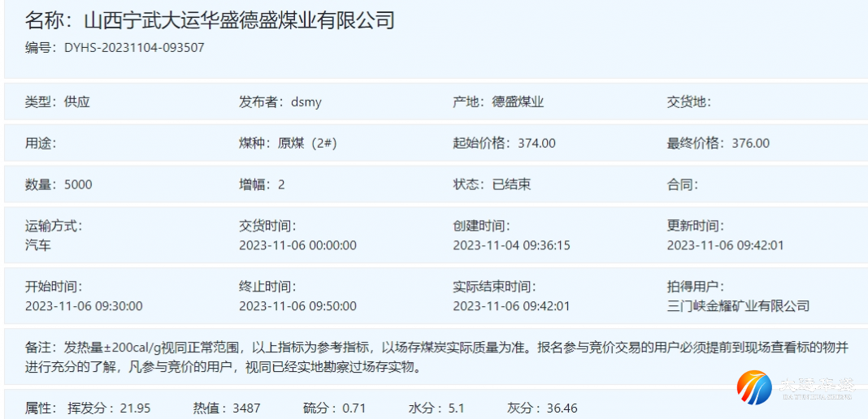
Task: Select the listing number DYHS-20231104-093507
Action: click(x=134, y=48)
